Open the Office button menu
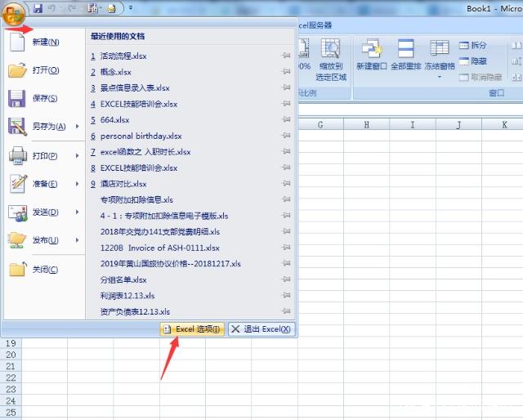The image size is (523, 420). coord(13,14)
